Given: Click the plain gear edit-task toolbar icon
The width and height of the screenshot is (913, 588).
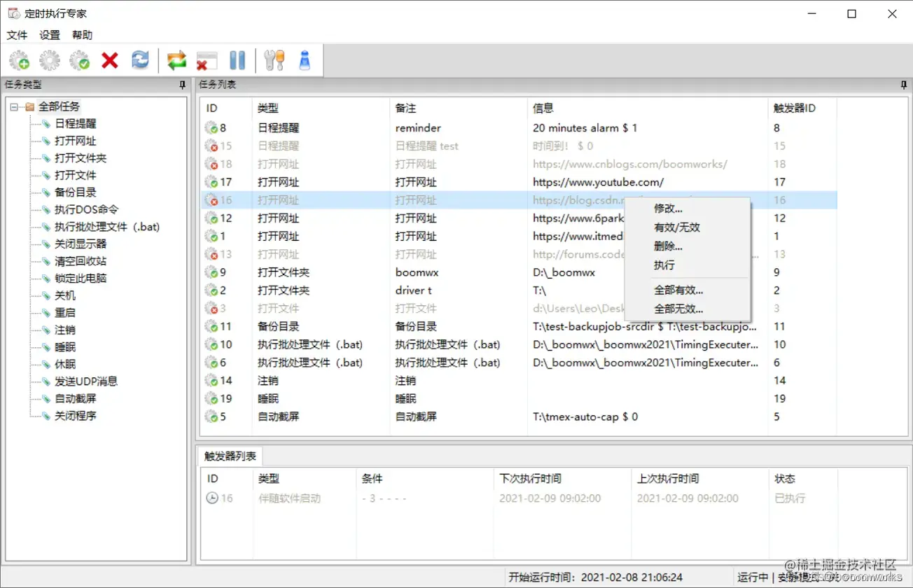Looking at the screenshot, I should (50, 60).
